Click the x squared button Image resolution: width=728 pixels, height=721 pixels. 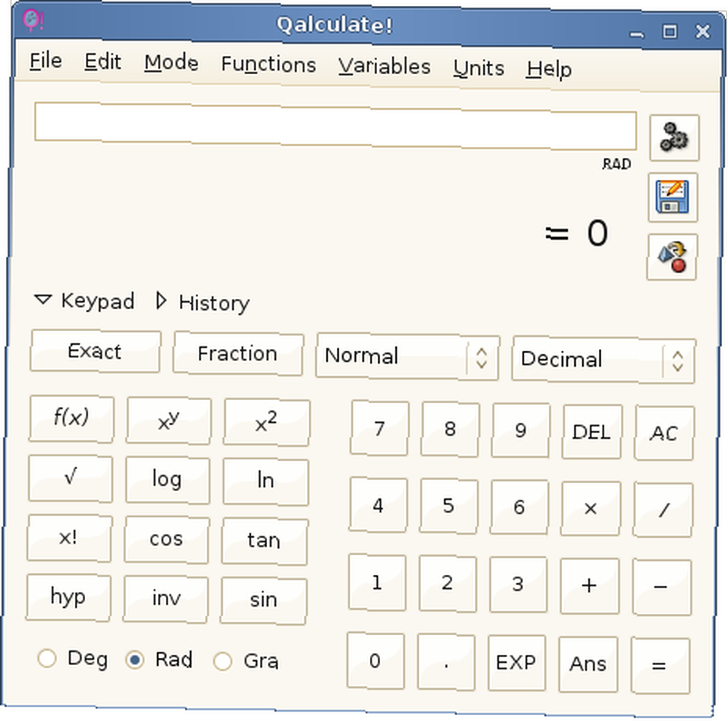point(266,422)
